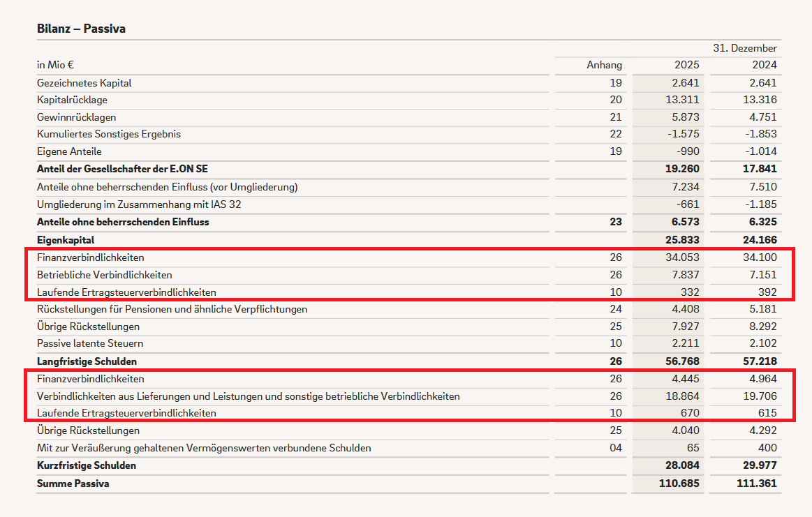Select the Eigene Anteile 2024 value -1.014
Image resolution: width=812 pixels, height=517 pixels.
[761, 151]
